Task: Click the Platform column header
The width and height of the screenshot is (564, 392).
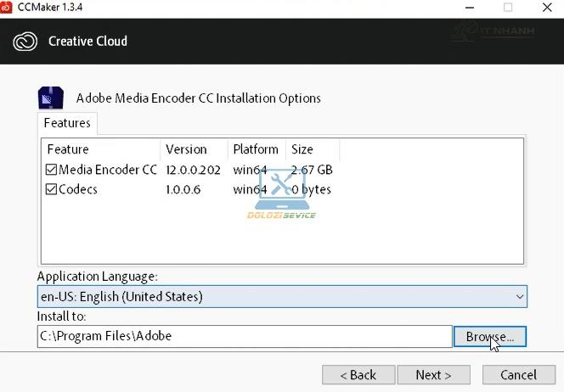Action: (257, 149)
